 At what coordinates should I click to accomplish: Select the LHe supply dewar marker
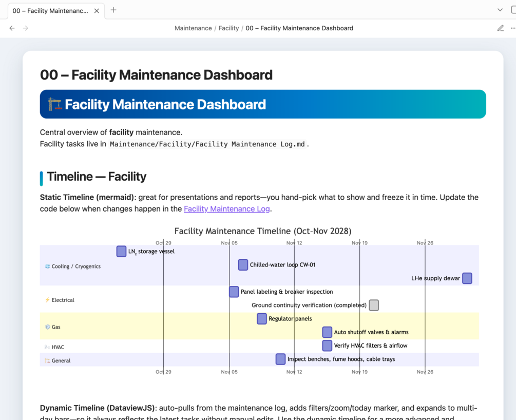467,278
